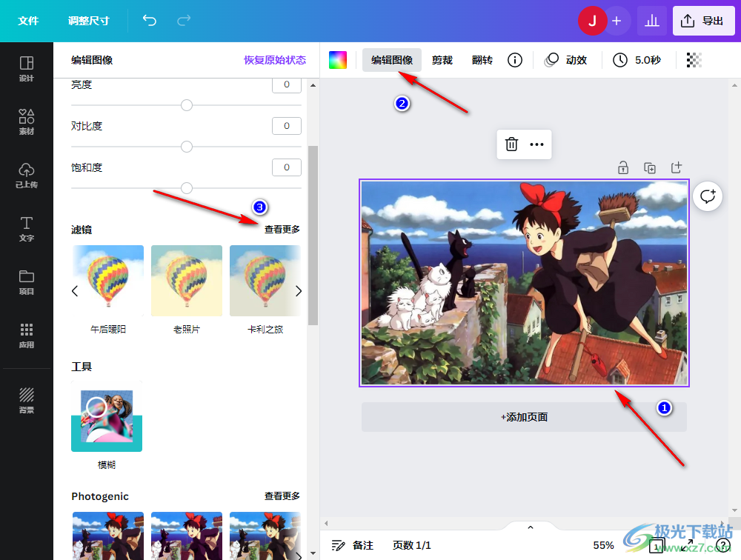Screen dimensions: 741x560
Task: Open the more options ellipsis
Action: point(536,144)
